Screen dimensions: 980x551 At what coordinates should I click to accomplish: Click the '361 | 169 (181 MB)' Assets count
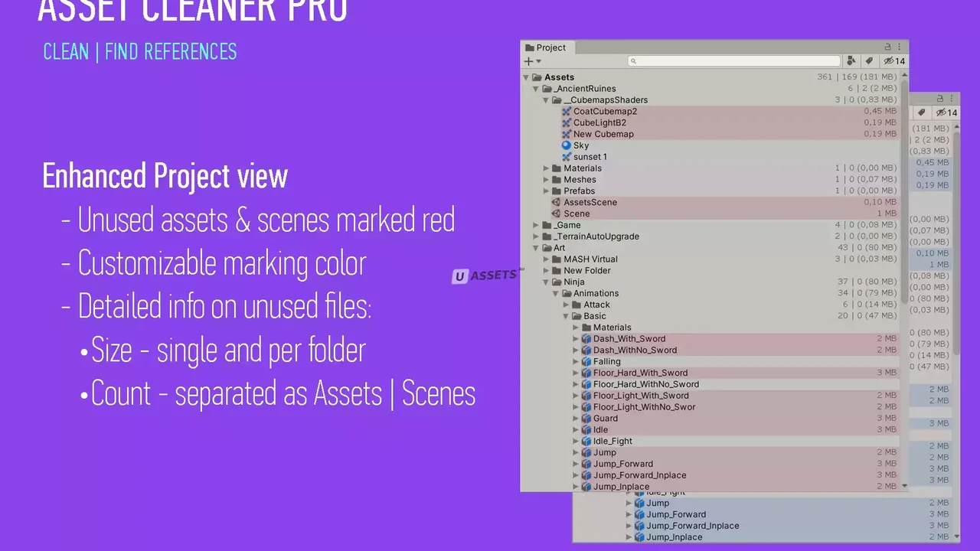click(x=857, y=77)
